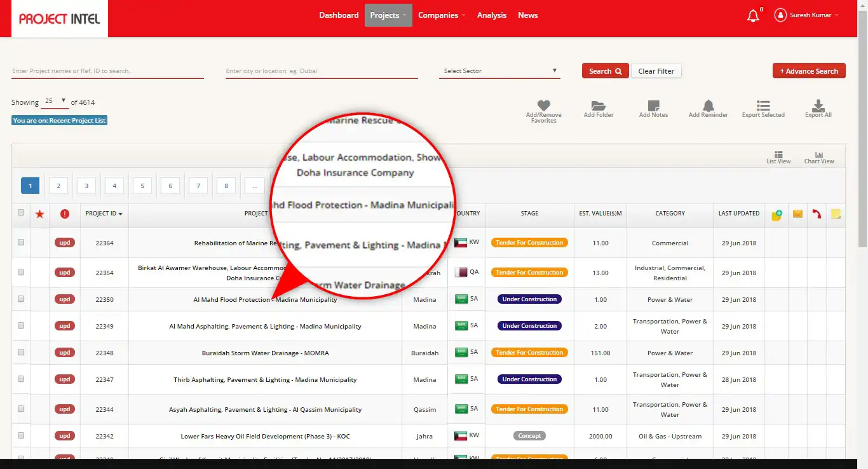Switch to List View

(x=778, y=158)
